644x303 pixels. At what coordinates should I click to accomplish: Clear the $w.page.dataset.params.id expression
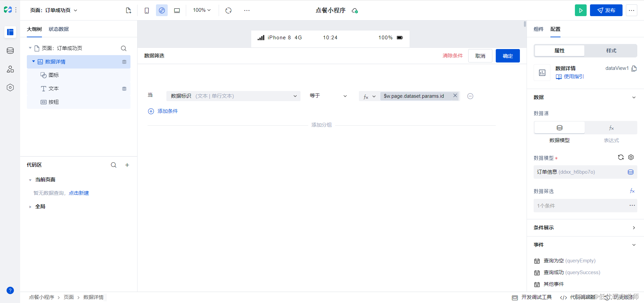(455, 95)
